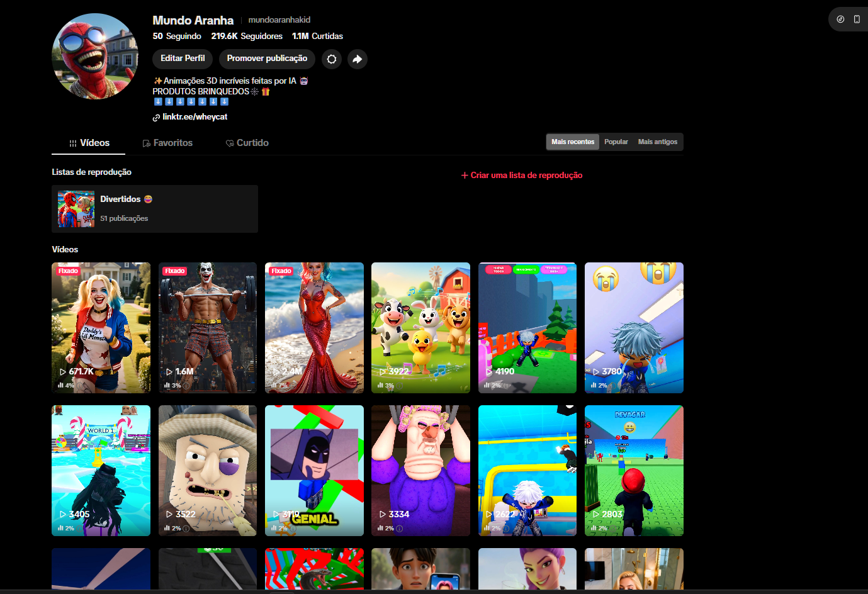Click the info icon beside 2% on the 3522 video
Viewport: 868px width, 594px height.
(186, 529)
